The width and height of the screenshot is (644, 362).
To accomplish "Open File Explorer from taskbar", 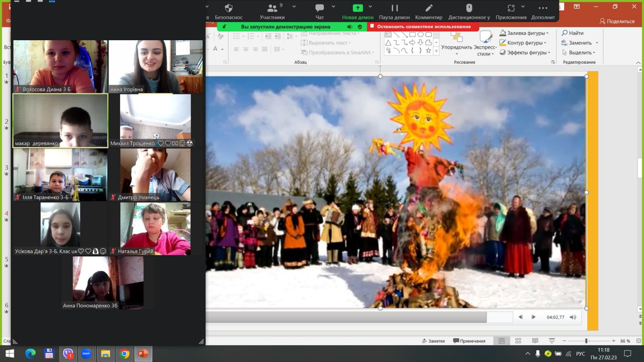I will [x=105, y=354].
